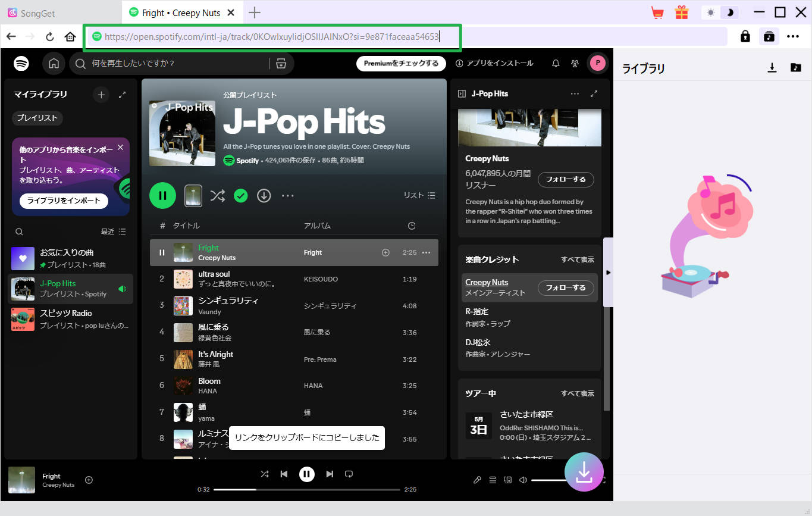This screenshot has height=516, width=812.
Task: Select the lock icon beside the address bar
Action: pyautogui.click(x=744, y=36)
